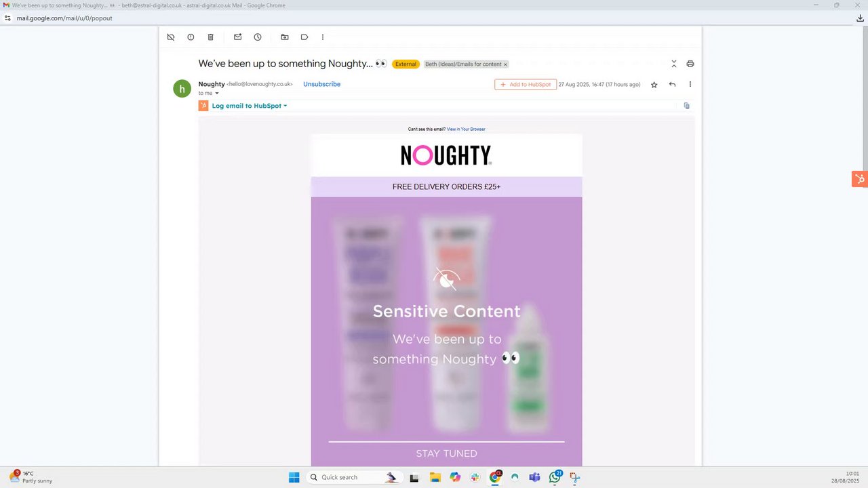868x488 pixels.
Task: Open the Windows Start menu
Action: pyautogui.click(x=294, y=477)
